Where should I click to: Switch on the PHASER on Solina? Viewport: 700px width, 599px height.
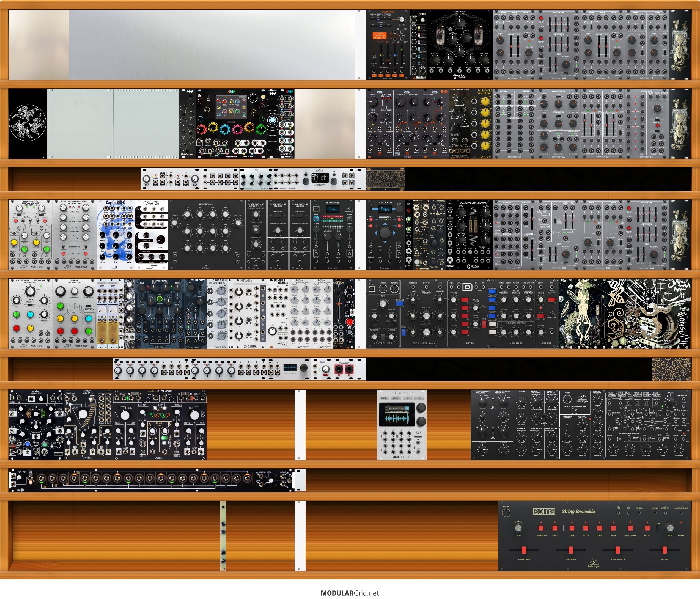[647, 528]
